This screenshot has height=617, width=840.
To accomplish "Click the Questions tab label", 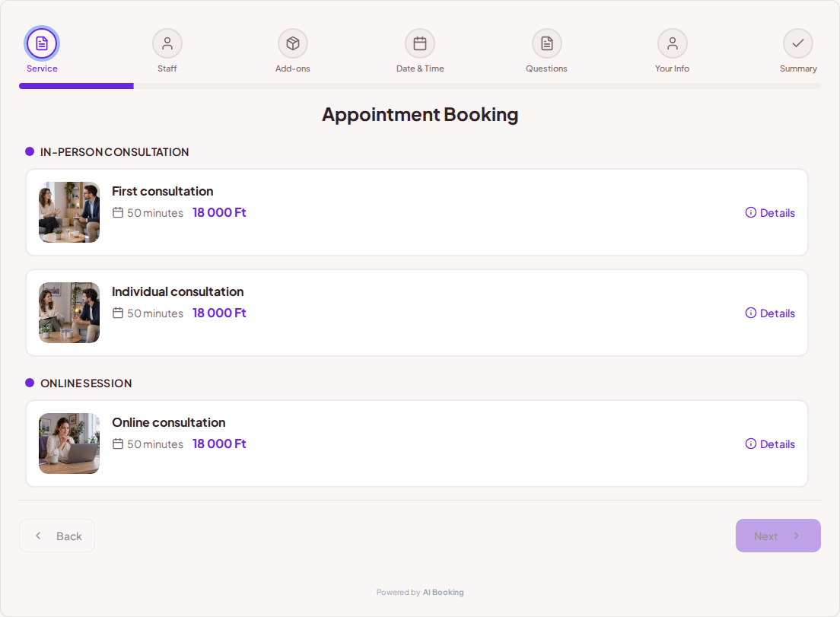I will pos(546,68).
